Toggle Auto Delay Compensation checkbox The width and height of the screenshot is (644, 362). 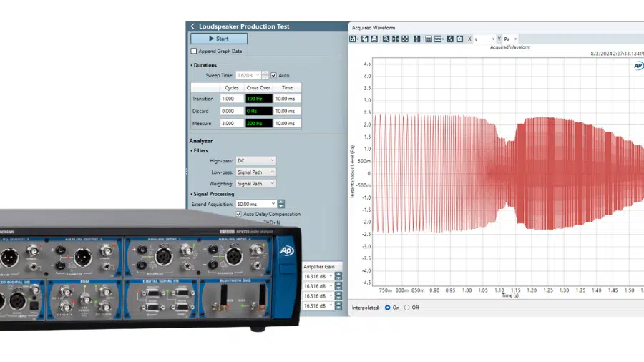(239, 214)
